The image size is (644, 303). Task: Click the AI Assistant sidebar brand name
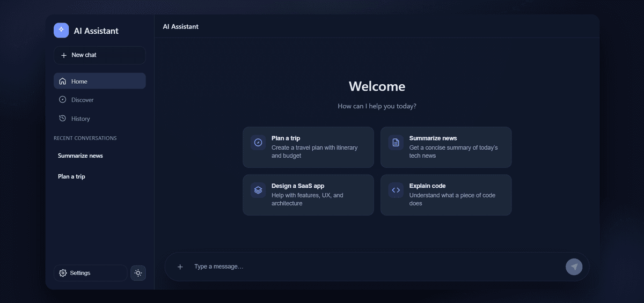96,31
